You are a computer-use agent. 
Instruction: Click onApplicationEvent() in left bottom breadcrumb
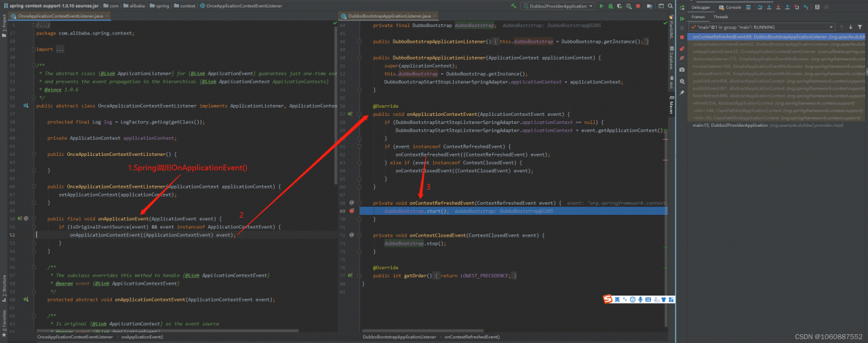point(142,336)
